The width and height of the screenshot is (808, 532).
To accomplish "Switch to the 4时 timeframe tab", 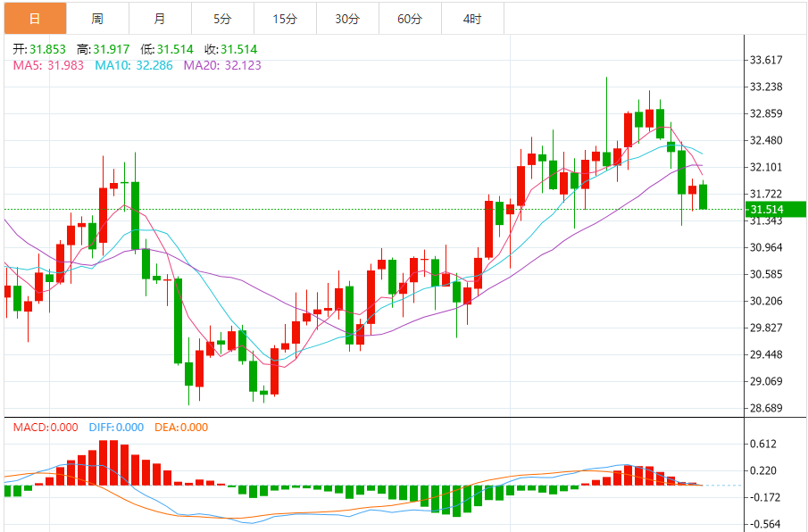I will [472, 19].
